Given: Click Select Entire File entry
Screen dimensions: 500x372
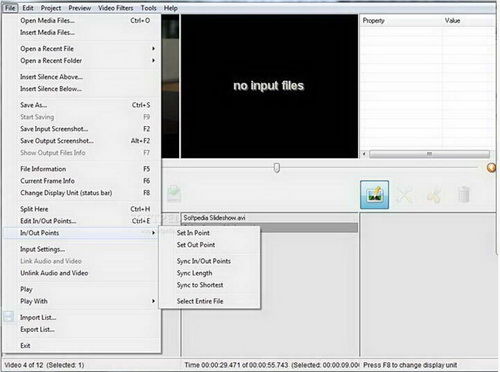Looking at the screenshot, I should coord(200,301).
